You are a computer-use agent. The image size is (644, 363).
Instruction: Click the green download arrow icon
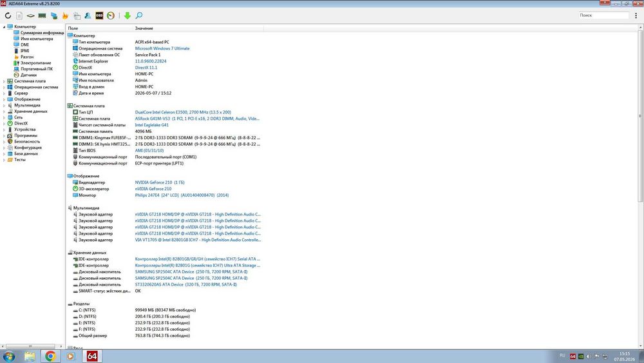[x=128, y=15]
